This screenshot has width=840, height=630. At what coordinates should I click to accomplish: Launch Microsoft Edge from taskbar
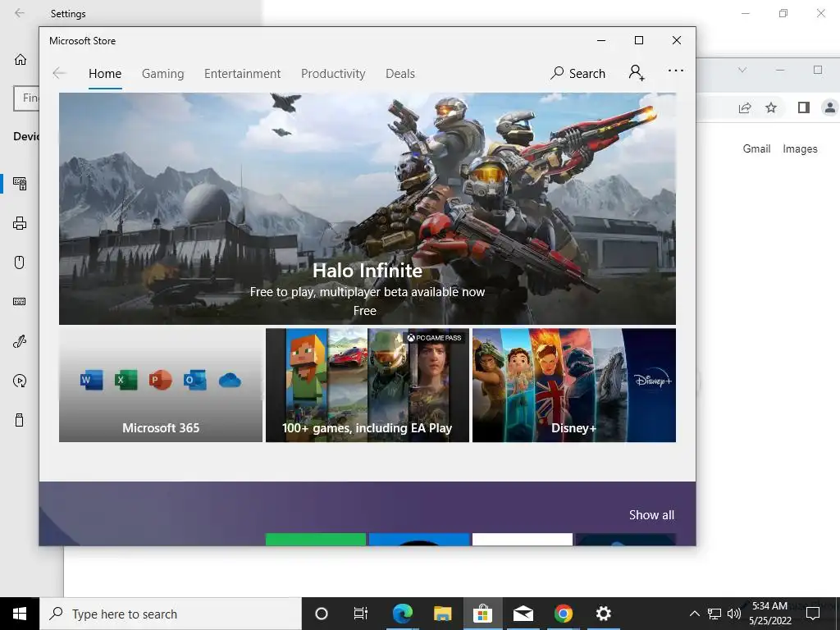[402, 614]
